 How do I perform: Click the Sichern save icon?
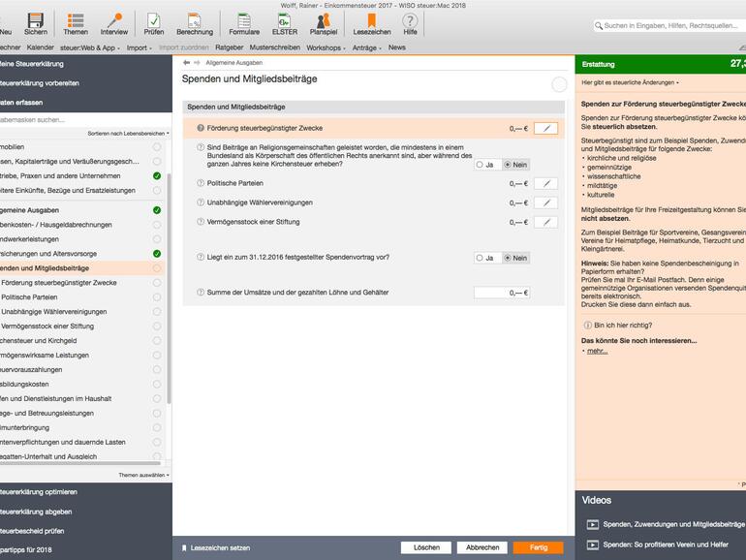coord(36,21)
